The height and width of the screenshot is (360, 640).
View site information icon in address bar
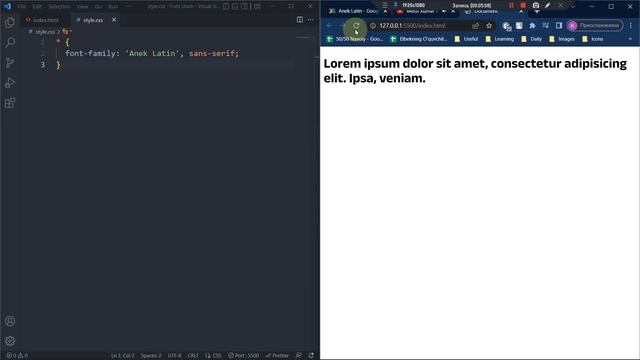(x=373, y=25)
